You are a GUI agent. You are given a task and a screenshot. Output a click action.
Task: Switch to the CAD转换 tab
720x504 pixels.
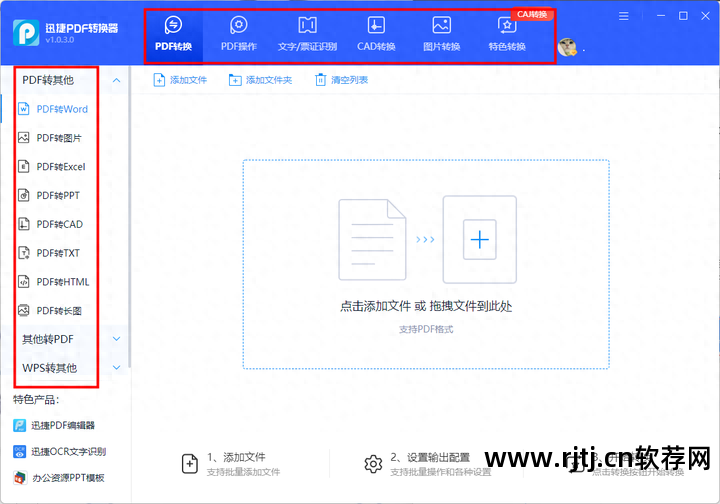click(x=376, y=34)
